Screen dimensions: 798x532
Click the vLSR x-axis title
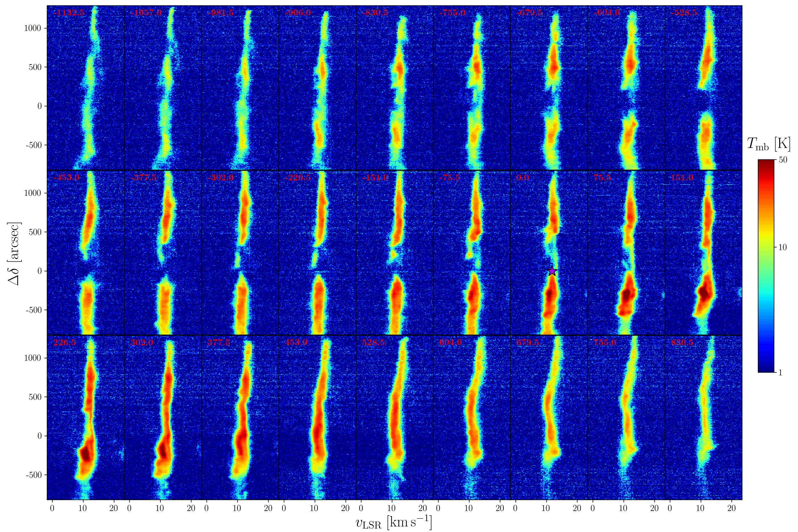(394, 522)
